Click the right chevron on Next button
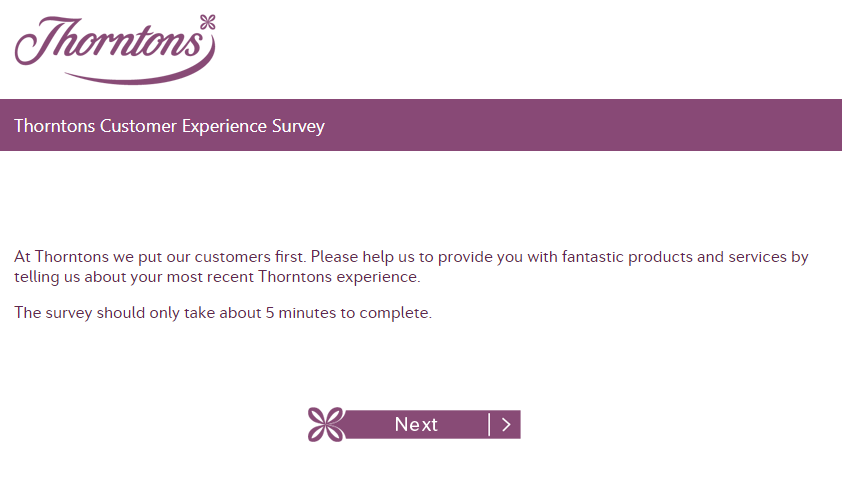The width and height of the screenshot is (842, 478). pyautogui.click(x=506, y=425)
